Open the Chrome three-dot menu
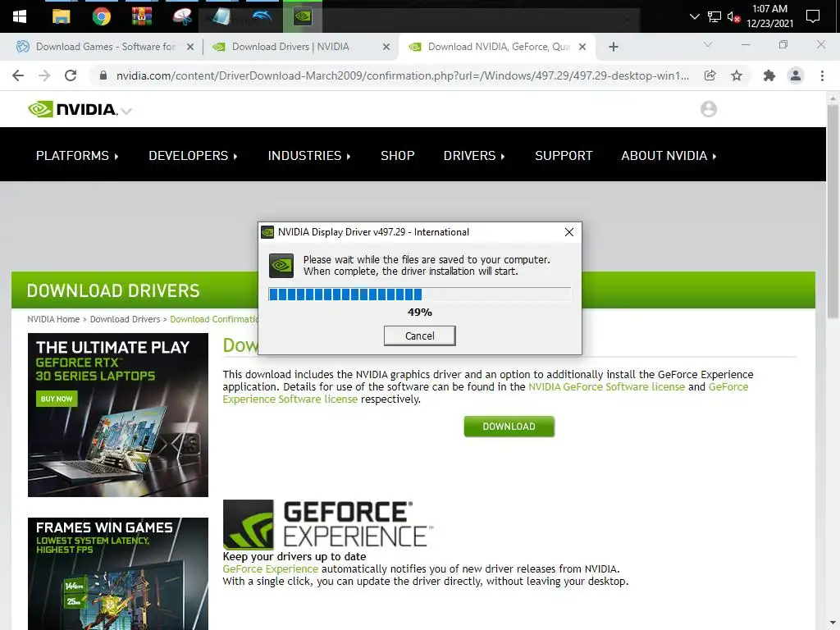 coord(822,75)
